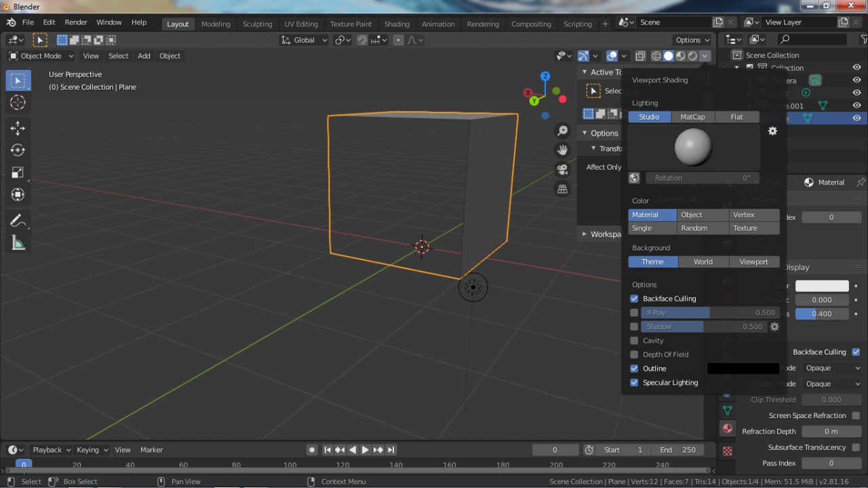Switch to rendered shading mode
The width and height of the screenshot is (868, 488).
693,56
